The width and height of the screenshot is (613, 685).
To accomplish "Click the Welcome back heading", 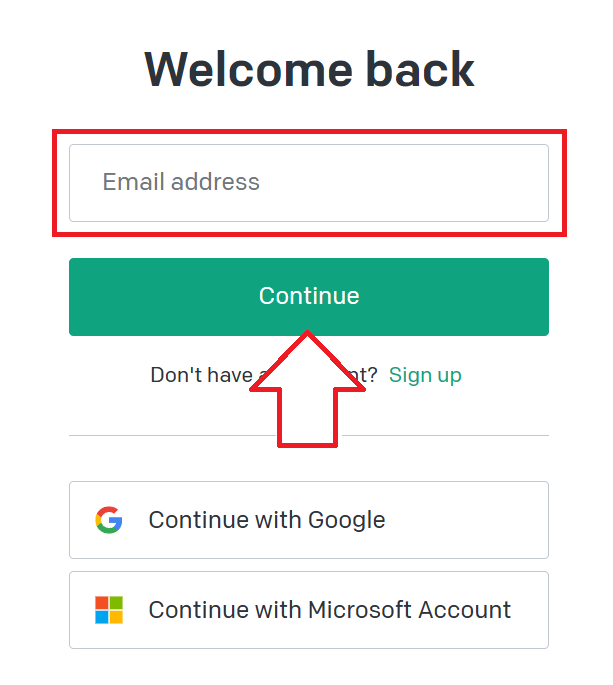I will click(309, 69).
